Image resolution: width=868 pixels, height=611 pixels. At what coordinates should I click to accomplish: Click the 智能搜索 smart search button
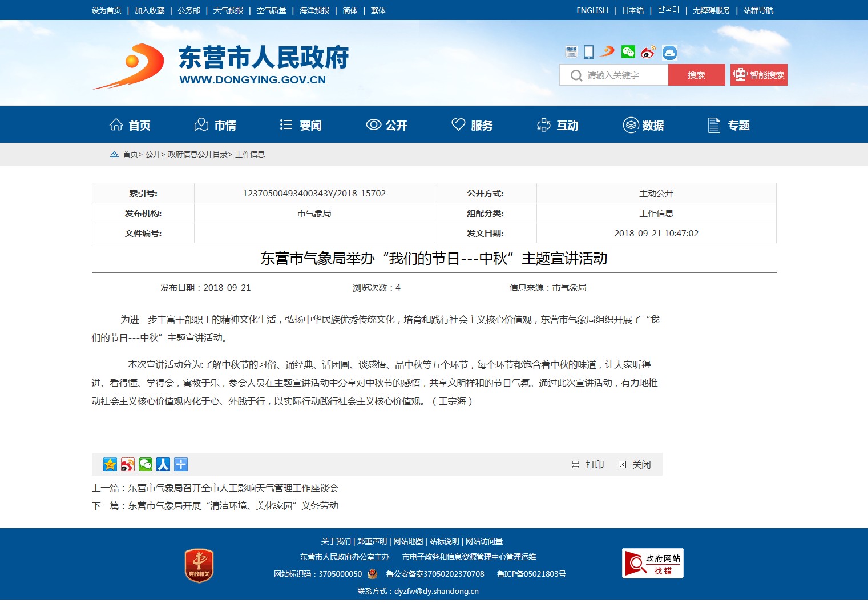tap(758, 75)
